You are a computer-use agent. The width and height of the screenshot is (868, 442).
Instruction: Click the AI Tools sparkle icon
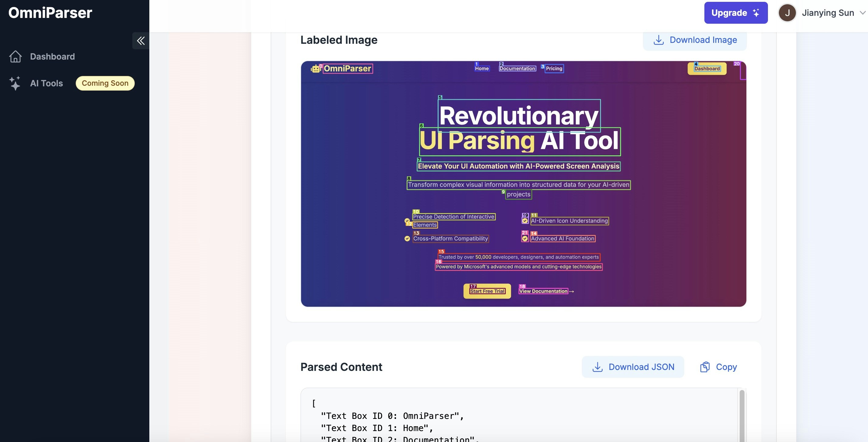(x=15, y=83)
